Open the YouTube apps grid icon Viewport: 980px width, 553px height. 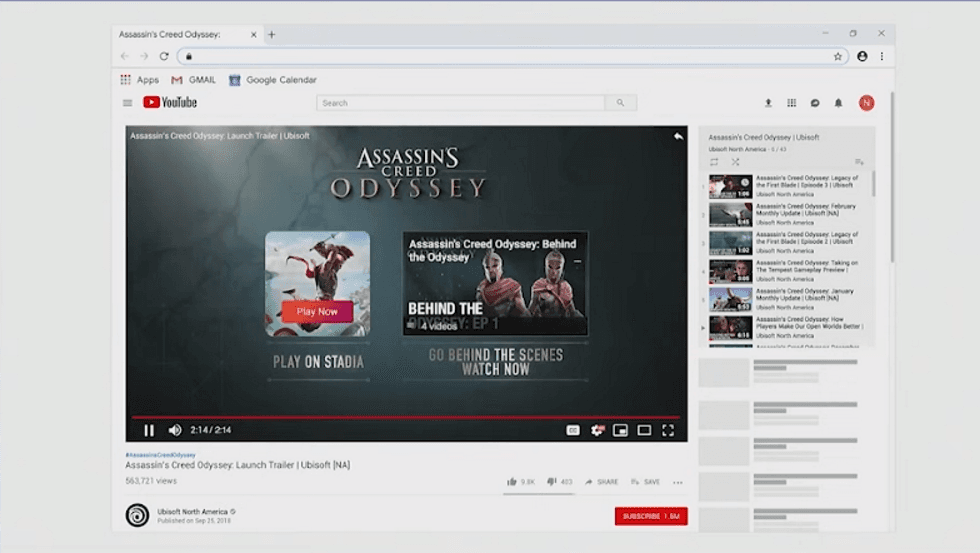tap(792, 103)
